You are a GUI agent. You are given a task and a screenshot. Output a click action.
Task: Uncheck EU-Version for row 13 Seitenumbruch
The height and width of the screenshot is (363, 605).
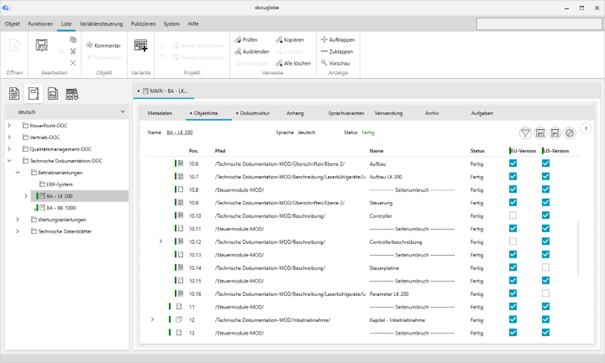(x=513, y=333)
